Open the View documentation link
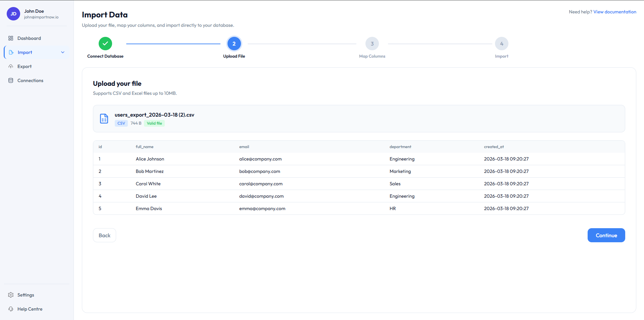 click(x=614, y=12)
